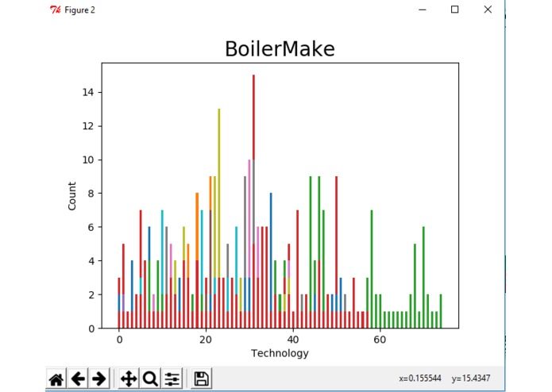Click the x-axis tick label 40
The image size is (552, 392).
click(x=293, y=340)
